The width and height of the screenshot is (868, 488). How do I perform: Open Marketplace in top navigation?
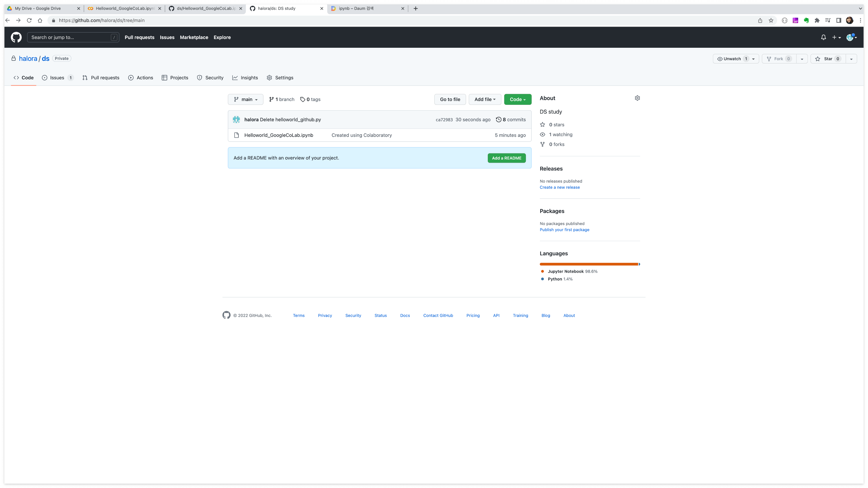click(x=194, y=37)
